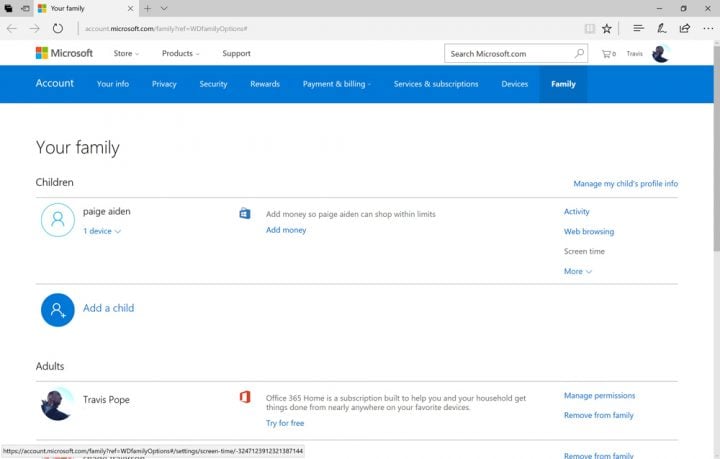Screen dimensions: 720x459
Task: Click the Add money link
Action: tap(286, 230)
